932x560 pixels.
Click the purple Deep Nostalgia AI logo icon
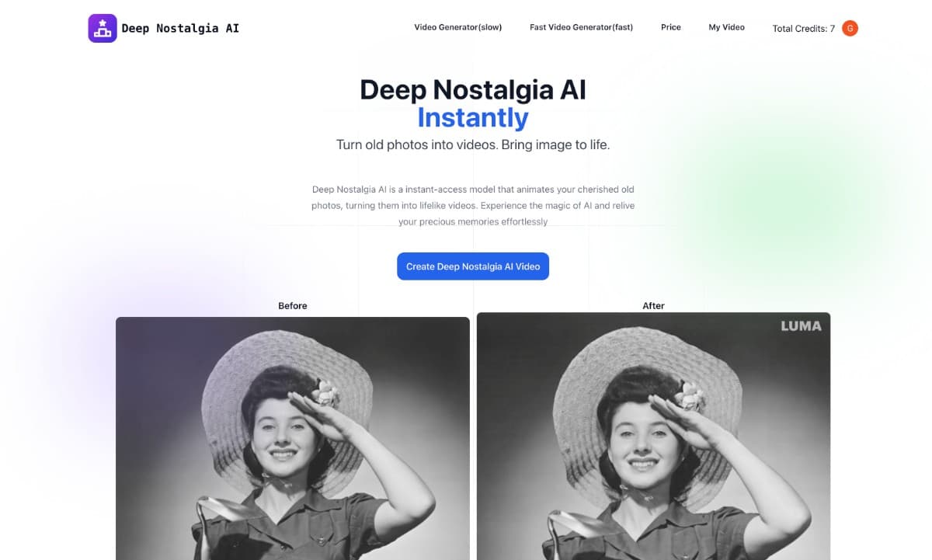pyautogui.click(x=103, y=28)
